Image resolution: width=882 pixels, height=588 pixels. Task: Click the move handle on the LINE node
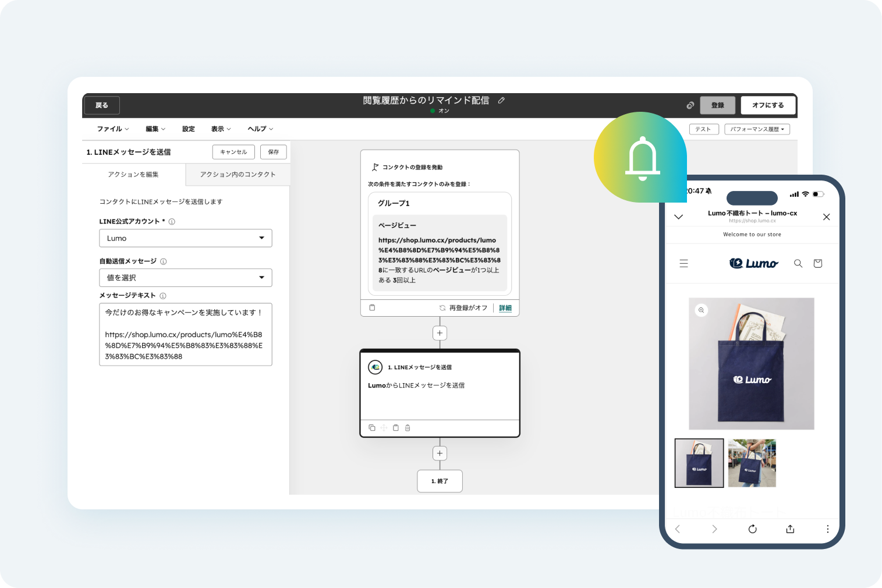384,427
